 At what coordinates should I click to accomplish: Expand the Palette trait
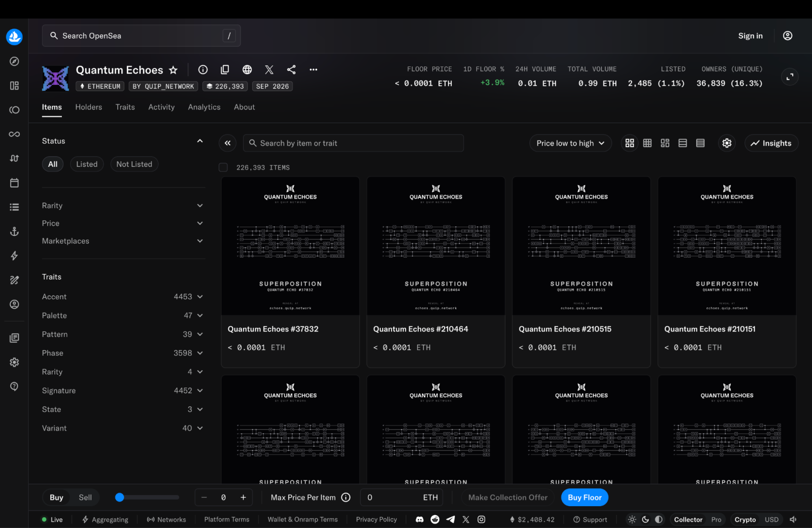point(122,315)
